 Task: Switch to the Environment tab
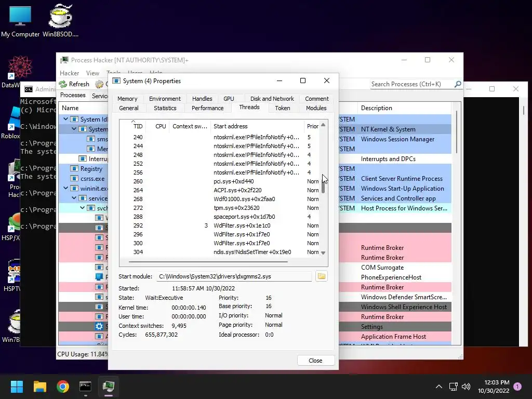[x=165, y=99]
